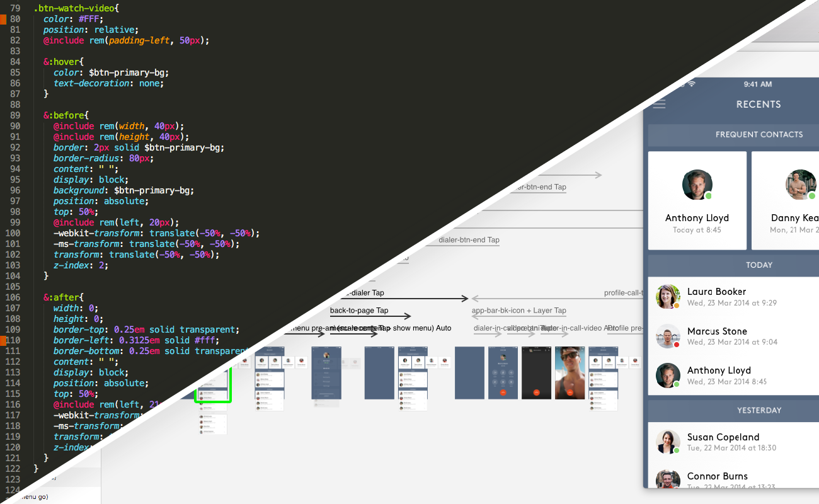
Task: Select the profile menu screen thumbnail in the flow
Action: tap(326, 372)
